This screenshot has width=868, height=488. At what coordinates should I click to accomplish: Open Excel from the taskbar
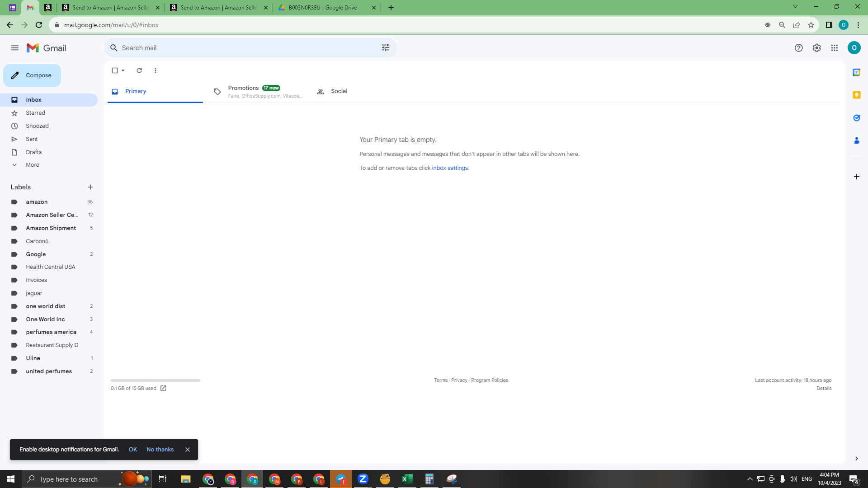407,479
